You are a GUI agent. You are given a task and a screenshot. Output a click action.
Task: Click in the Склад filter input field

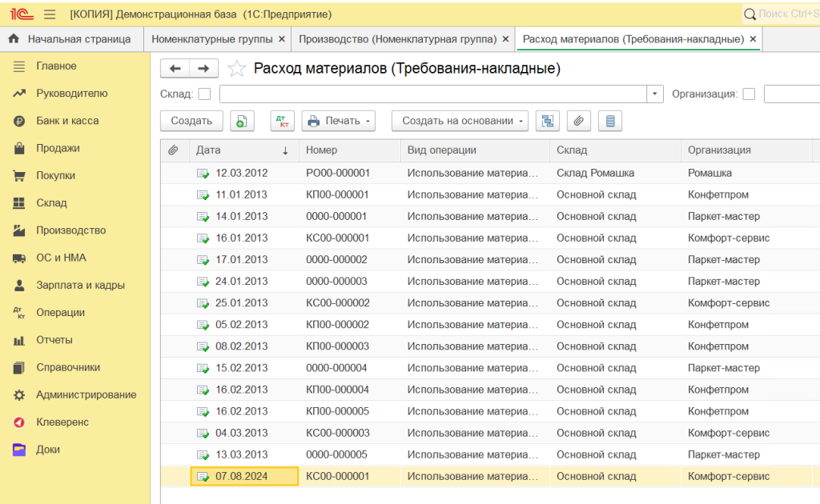pos(433,94)
